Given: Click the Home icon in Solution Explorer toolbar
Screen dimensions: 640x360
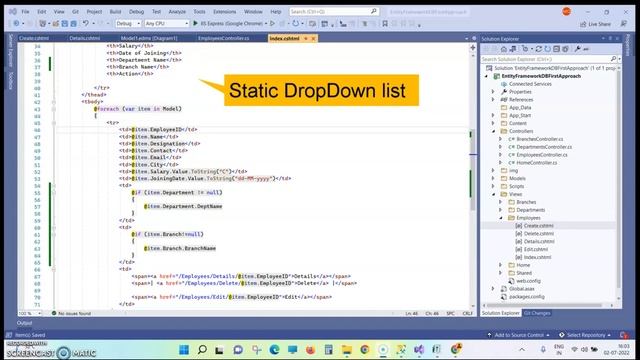Looking at the screenshot, I should click(x=504, y=49).
